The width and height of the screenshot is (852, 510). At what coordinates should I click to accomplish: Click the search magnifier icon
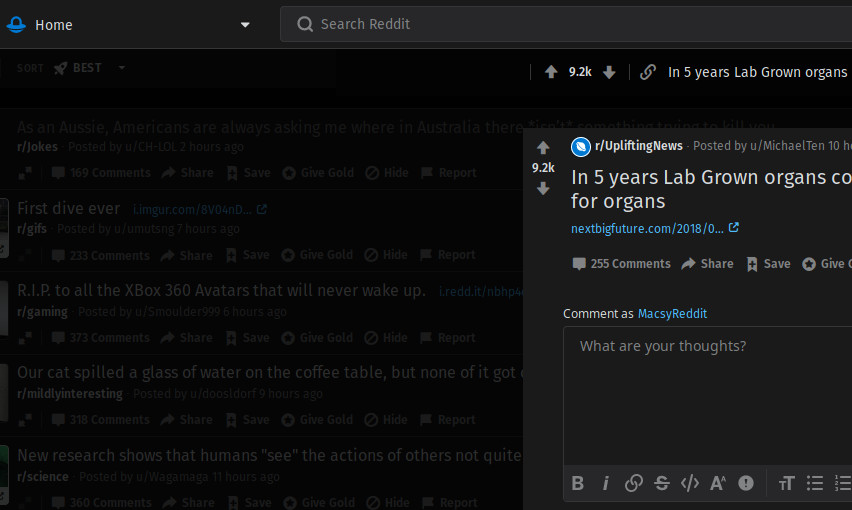click(305, 24)
